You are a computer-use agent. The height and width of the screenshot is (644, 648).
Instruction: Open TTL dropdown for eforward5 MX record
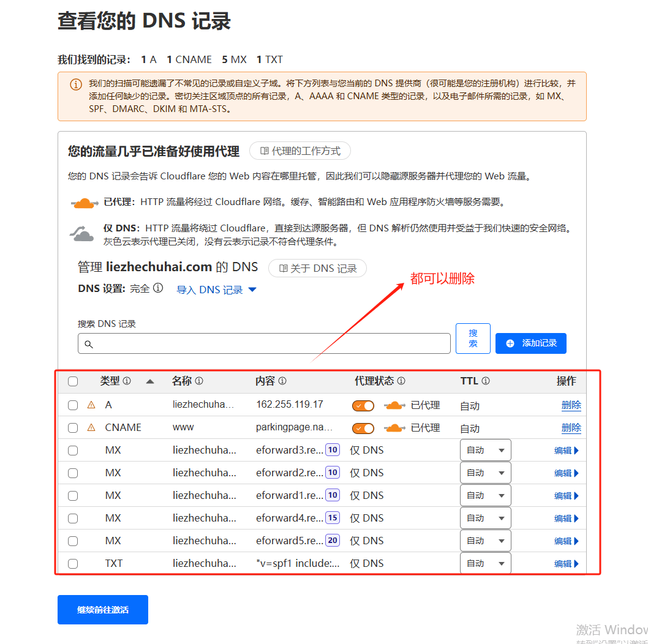click(486, 541)
